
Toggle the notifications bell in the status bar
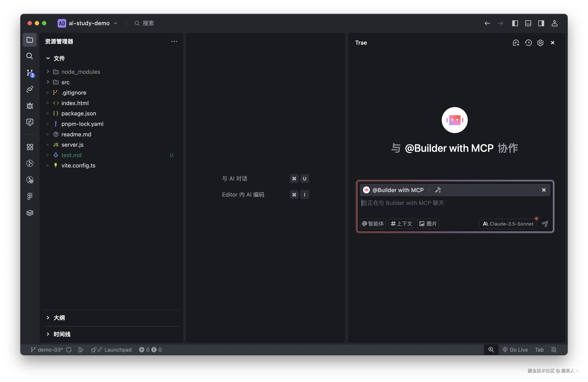(x=554, y=350)
